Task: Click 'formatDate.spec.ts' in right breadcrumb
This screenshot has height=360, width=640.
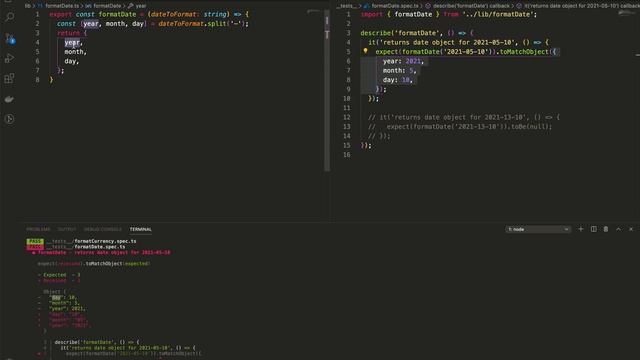Action: (x=395, y=6)
